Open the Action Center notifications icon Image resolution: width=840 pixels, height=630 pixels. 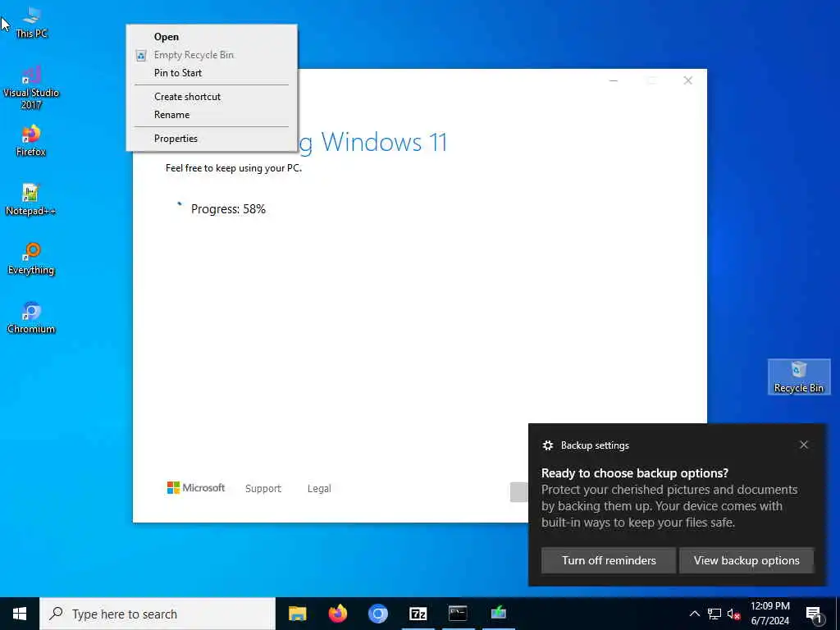(814, 614)
